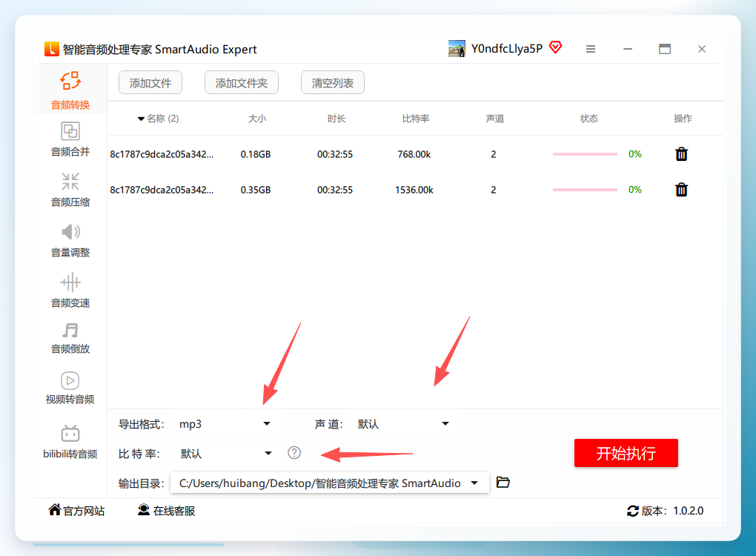756x556 pixels.
Task: Click the 1536.00k bitrate cell
Action: click(414, 190)
